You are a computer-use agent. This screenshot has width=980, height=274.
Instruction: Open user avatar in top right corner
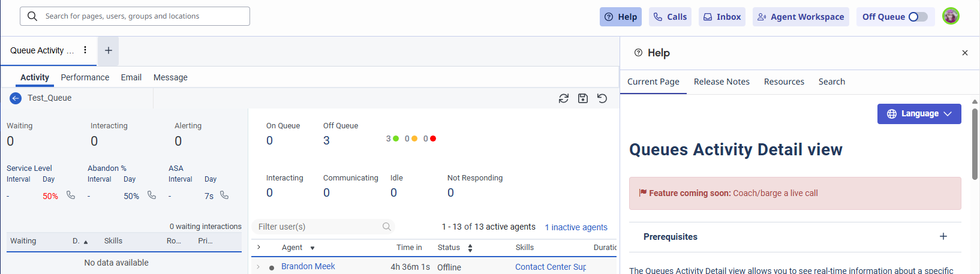[x=951, y=17]
